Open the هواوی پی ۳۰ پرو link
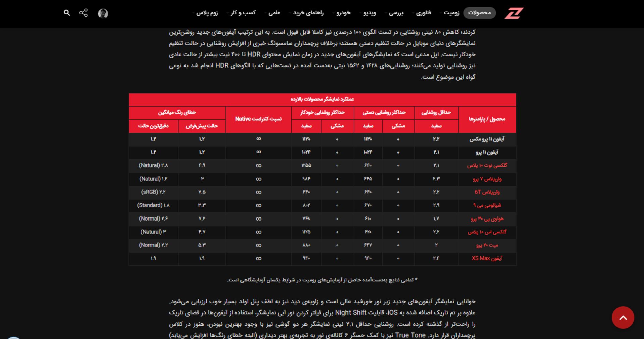Screen dimensions: 644x339 coord(487,219)
